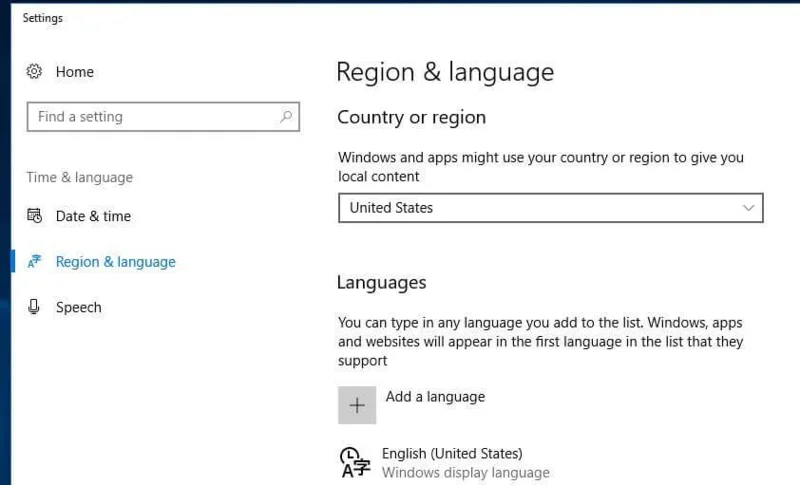The width and height of the screenshot is (800, 485).
Task: Open the Home settings page
Action: click(x=74, y=72)
